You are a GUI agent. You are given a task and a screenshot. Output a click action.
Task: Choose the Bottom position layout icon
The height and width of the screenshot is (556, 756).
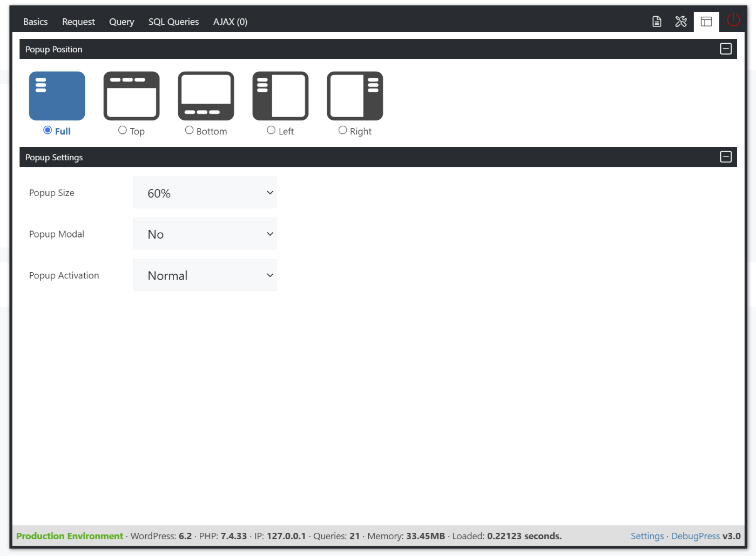coord(206,96)
